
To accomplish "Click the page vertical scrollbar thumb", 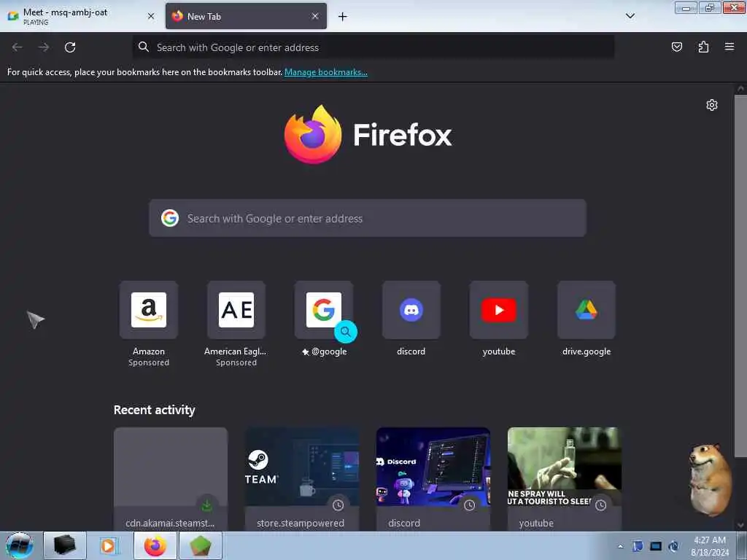I will [740, 276].
